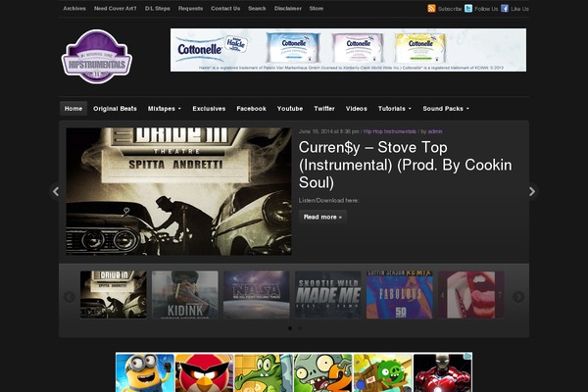The image size is (588, 392).
Task: Expand the Tutorials dropdown menu
Action: click(x=395, y=109)
